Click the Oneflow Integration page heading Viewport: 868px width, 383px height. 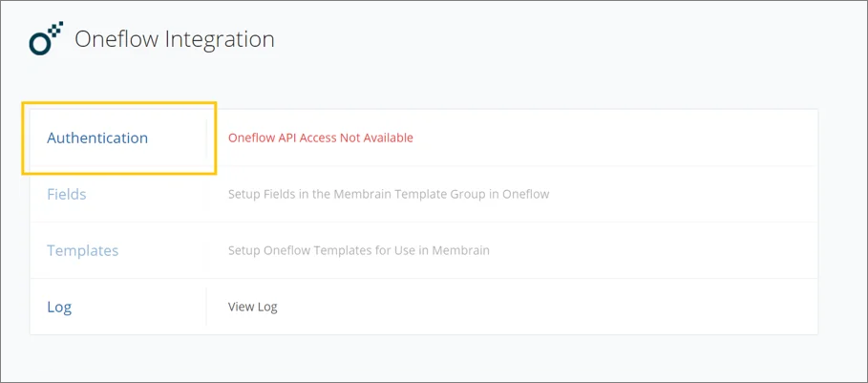click(175, 39)
